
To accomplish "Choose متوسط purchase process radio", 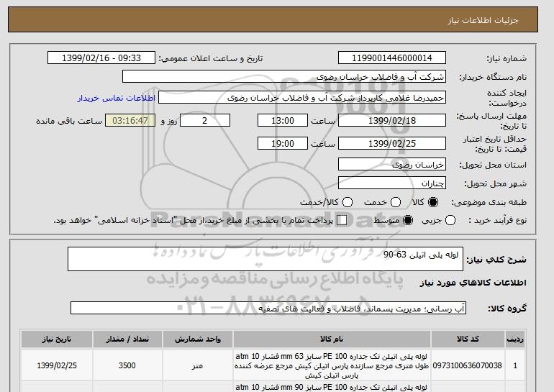I will click(408, 220).
